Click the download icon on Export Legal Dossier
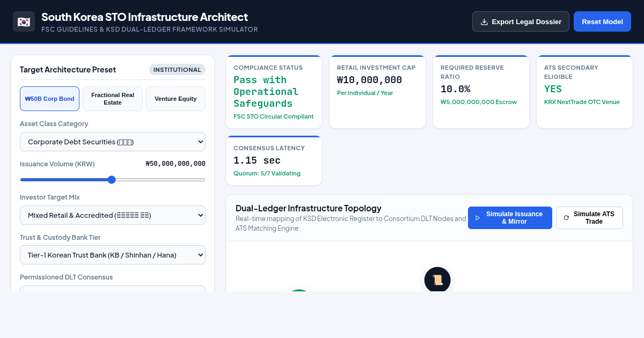This screenshot has width=644, height=338. tap(484, 21)
